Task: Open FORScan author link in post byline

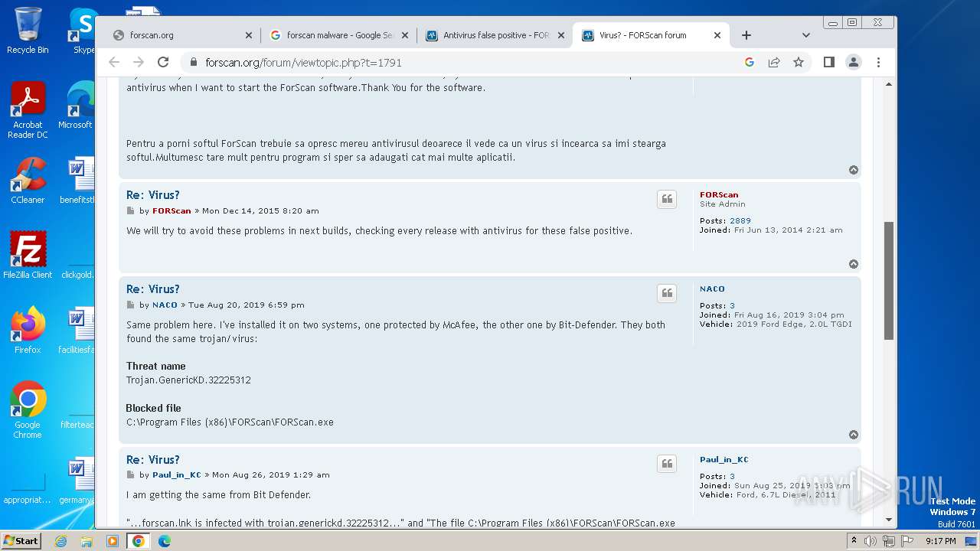Action: point(171,211)
